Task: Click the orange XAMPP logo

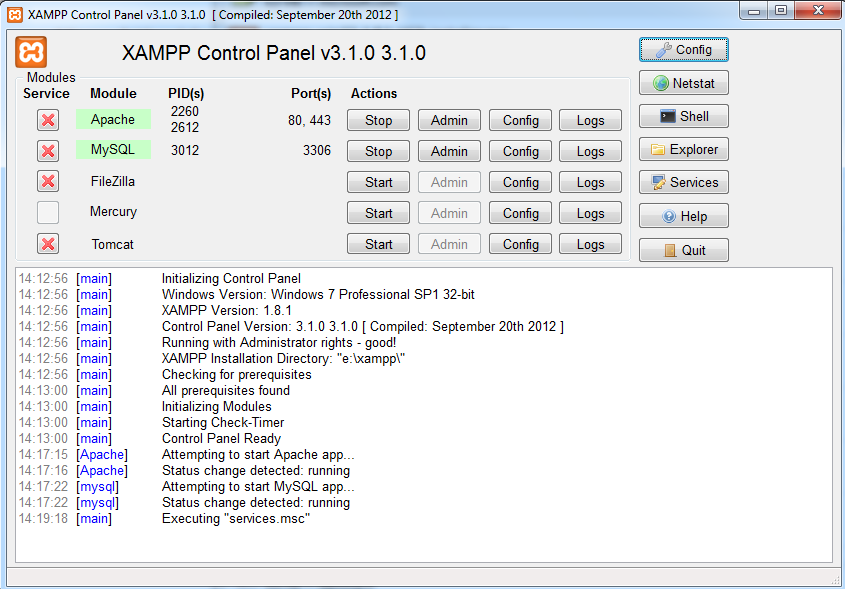Action: pos(31,52)
